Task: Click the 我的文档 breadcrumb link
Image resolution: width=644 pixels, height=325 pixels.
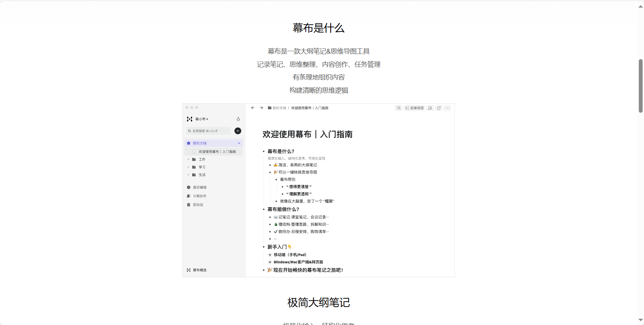Action: (279, 108)
